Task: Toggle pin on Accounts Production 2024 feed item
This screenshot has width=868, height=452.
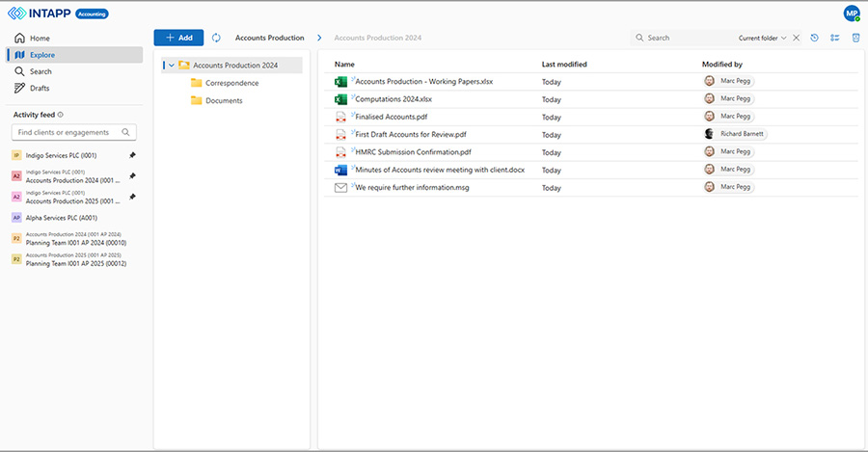Action: tap(132, 175)
